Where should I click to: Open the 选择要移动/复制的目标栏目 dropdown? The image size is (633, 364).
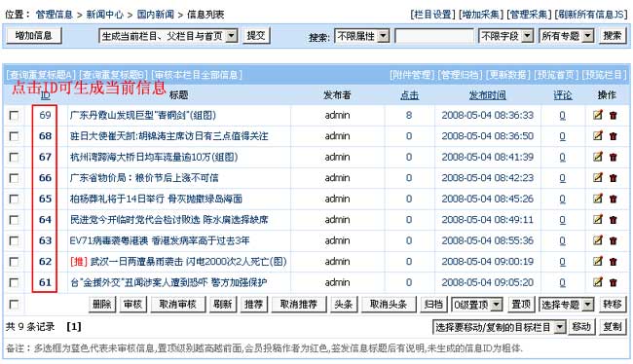pos(499,327)
